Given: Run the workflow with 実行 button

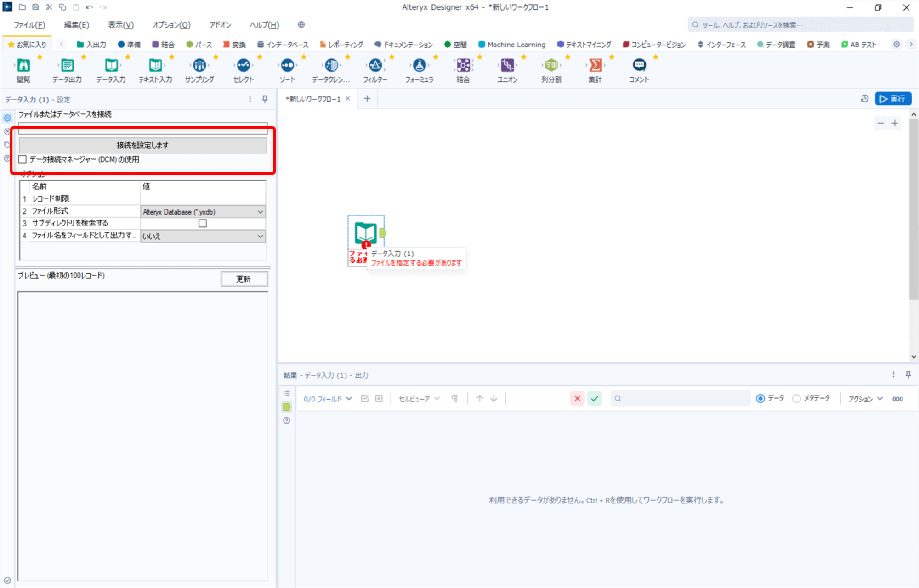Looking at the screenshot, I should (893, 99).
